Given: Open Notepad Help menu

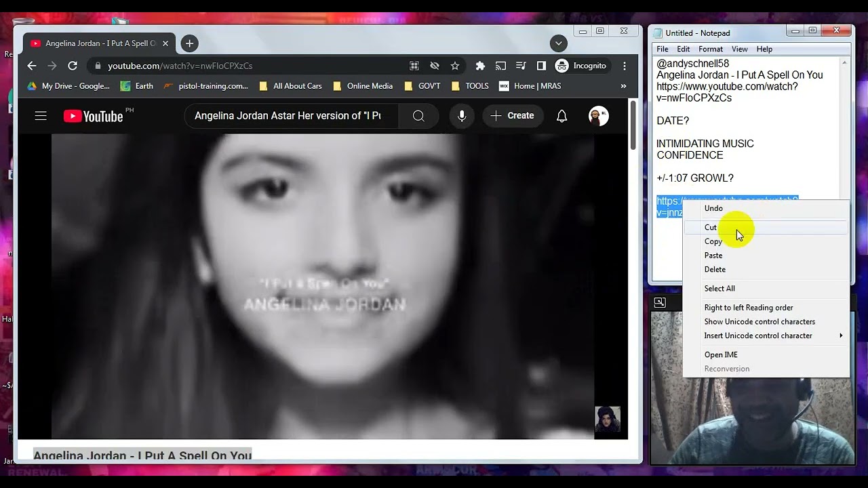Looking at the screenshot, I should point(764,49).
